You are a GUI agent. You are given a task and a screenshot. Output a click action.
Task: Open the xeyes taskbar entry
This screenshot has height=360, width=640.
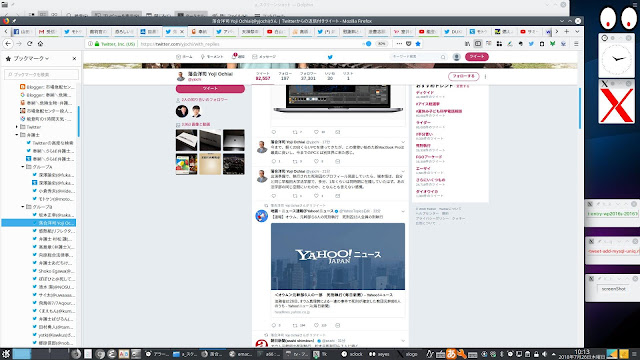click(x=380, y=354)
